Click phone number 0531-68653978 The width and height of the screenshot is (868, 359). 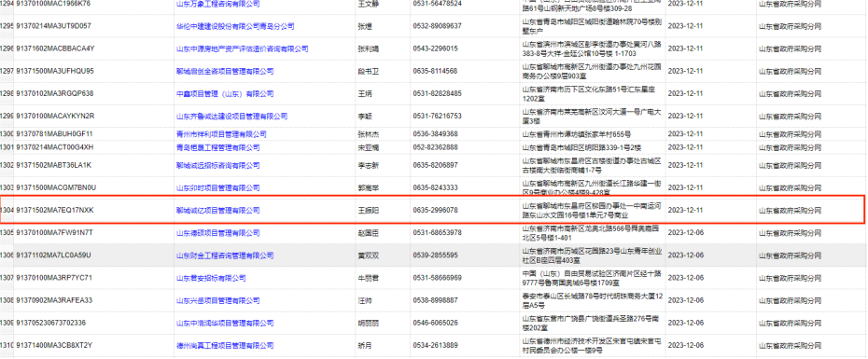[x=437, y=233]
